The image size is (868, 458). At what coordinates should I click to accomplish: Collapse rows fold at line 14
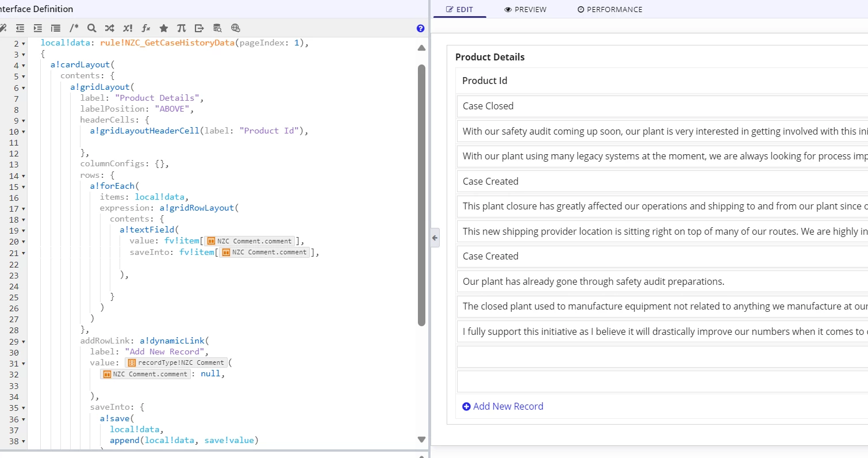24,176
